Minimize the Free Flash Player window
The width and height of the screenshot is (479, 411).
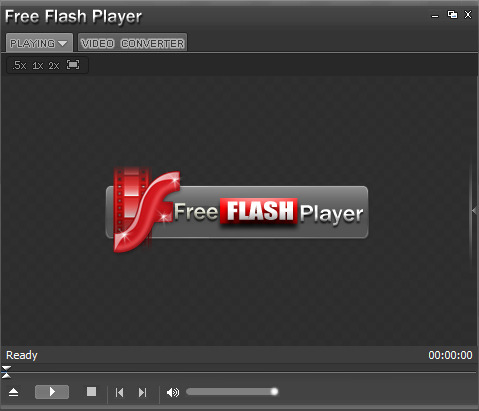coord(435,16)
